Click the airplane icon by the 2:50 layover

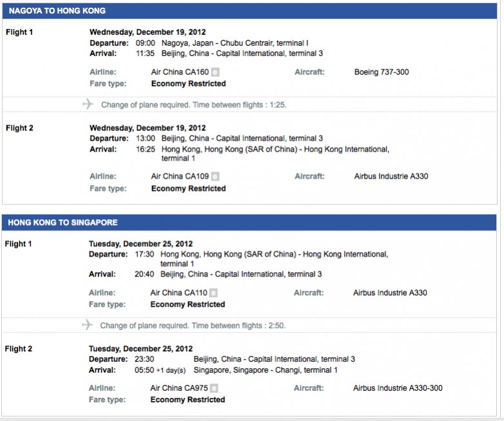87,325
